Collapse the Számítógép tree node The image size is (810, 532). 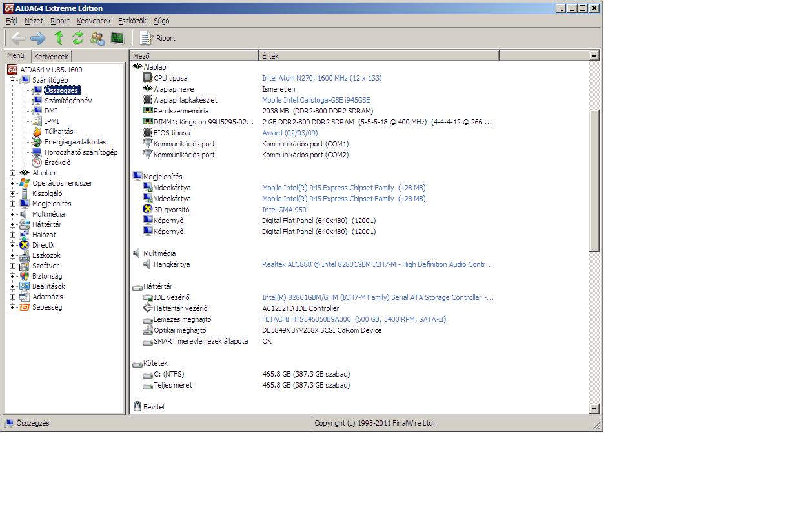[12, 80]
